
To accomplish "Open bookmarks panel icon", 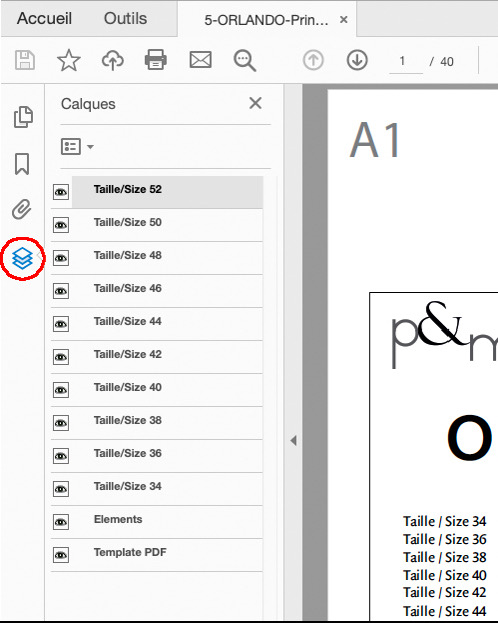I will coord(22,164).
